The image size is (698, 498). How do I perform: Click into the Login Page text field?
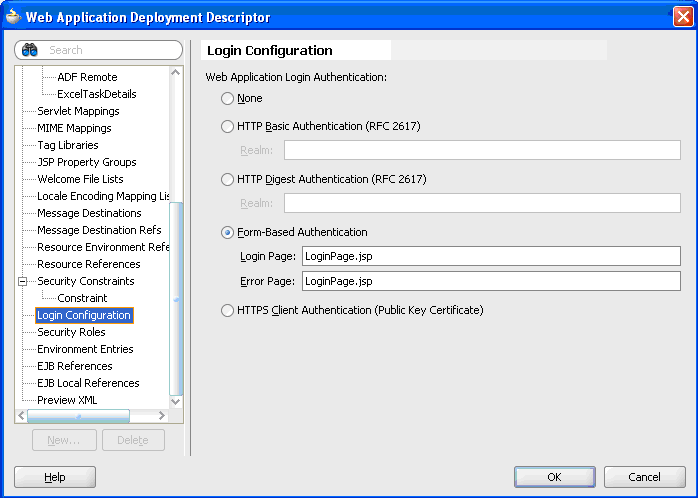pyautogui.click(x=491, y=256)
